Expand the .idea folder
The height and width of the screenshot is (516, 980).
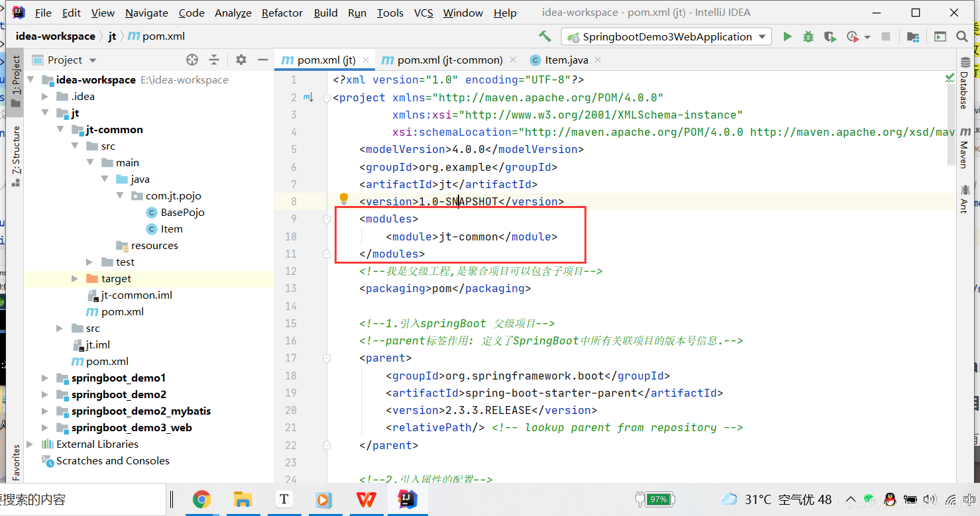(x=45, y=97)
